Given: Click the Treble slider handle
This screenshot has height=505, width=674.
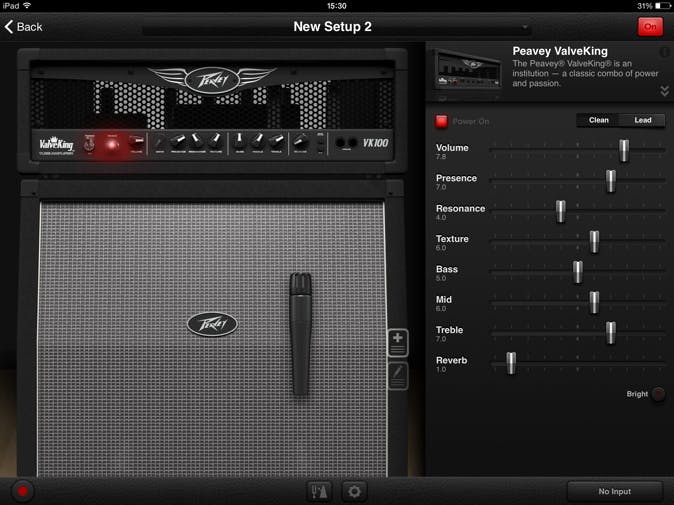Looking at the screenshot, I should point(610,333).
